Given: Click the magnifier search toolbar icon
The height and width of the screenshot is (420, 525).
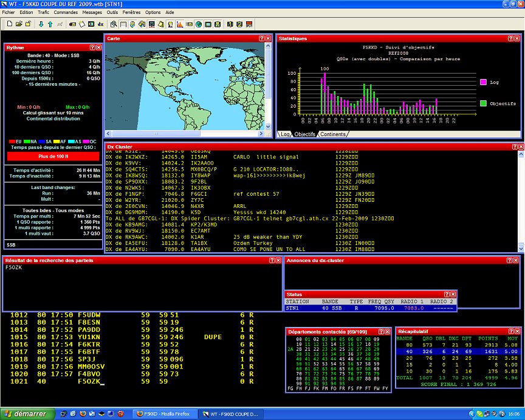Looking at the screenshot, I should pos(113,24).
